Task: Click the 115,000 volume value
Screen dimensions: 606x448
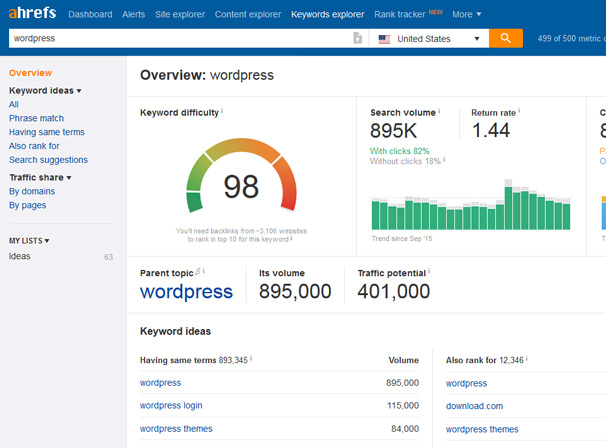Action: point(403,405)
